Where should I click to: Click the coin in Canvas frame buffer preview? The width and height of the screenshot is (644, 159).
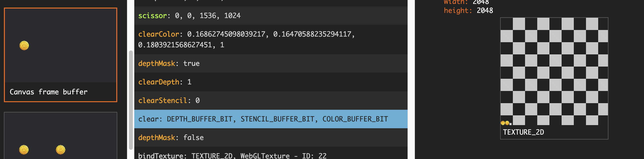pos(24,46)
